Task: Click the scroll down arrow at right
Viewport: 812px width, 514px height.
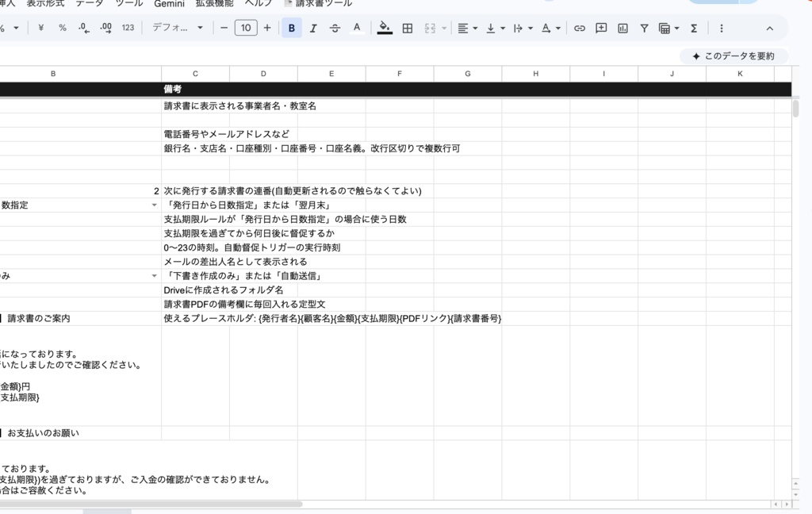Action: 796,494
